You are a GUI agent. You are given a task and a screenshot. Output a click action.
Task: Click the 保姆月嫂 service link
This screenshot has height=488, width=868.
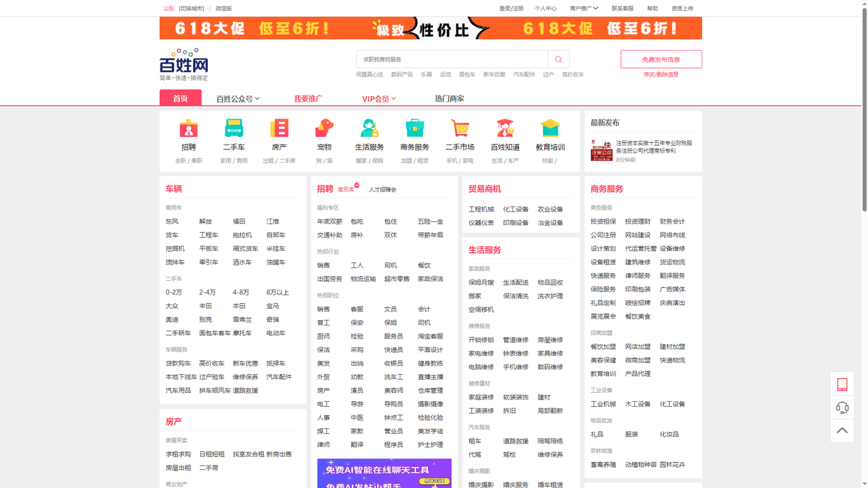click(x=481, y=283)
